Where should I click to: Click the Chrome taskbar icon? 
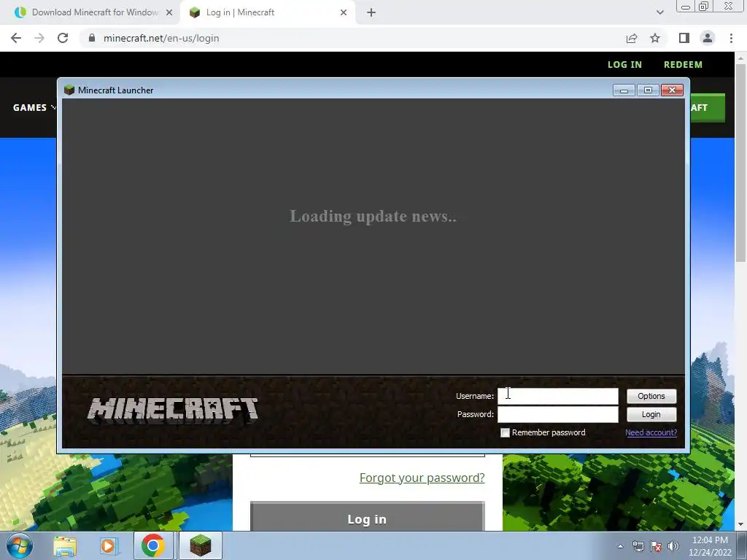pos(153,545)
